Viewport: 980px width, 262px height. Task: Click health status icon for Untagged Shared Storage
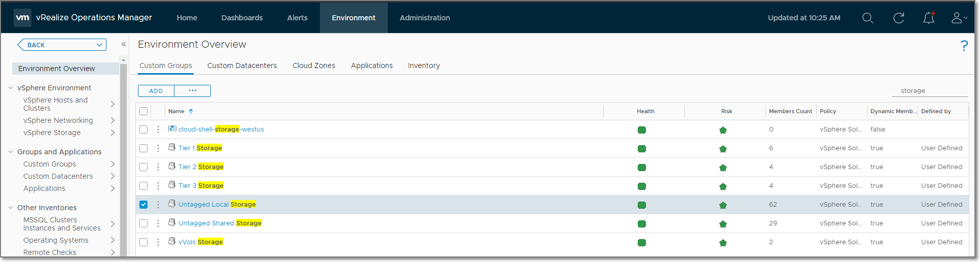click(x=642, y=224)
